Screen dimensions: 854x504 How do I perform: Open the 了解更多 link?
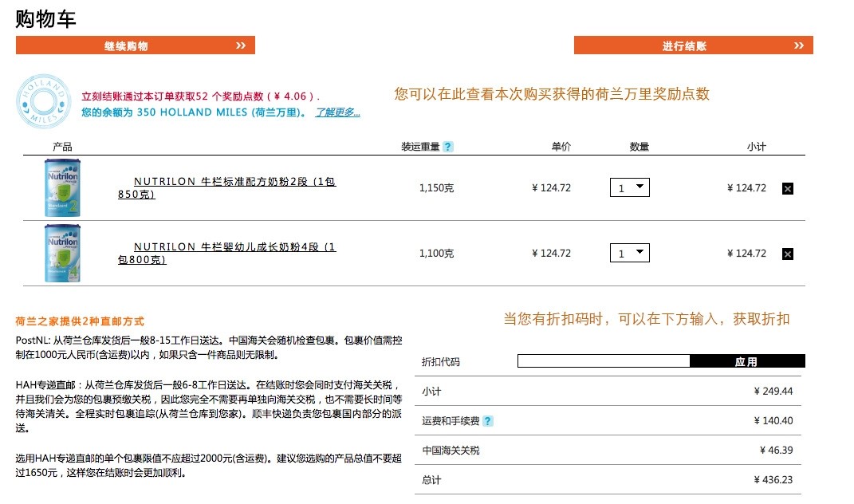(337, 112)
